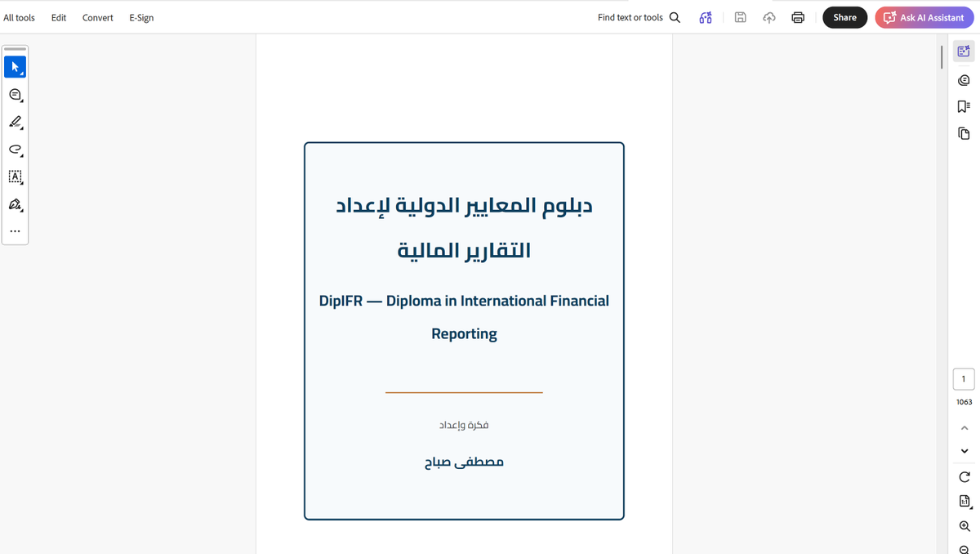Click the total page count 1063
The width and height of the screenshot is (980, 554).
click(964, 402)
